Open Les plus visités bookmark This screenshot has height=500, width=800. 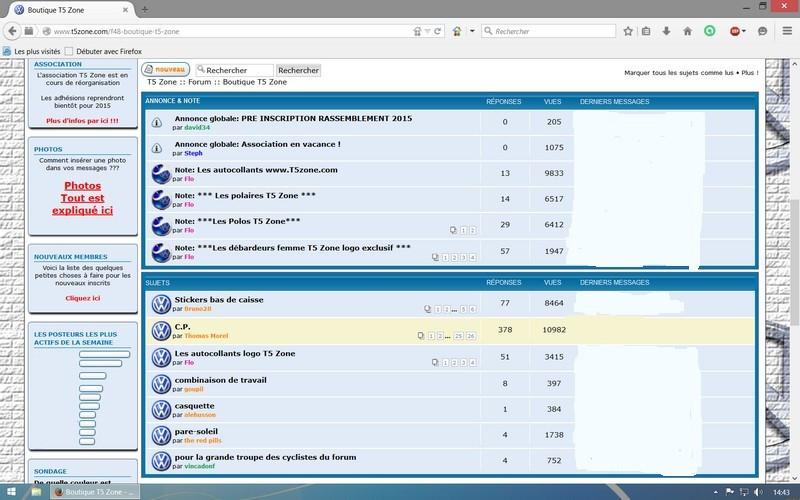[32, 51]
